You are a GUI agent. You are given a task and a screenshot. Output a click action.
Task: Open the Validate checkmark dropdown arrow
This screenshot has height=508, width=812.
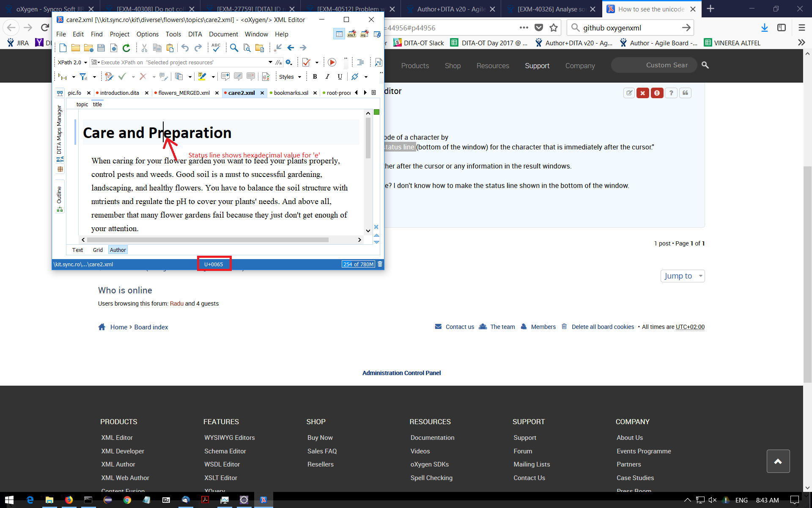pyautogui.click(x=317, y=62)
